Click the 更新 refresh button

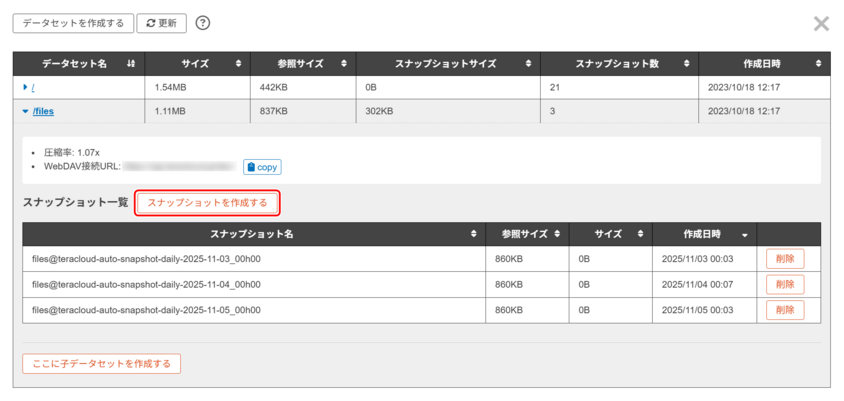pyautogui.click(x=161, y=23)
